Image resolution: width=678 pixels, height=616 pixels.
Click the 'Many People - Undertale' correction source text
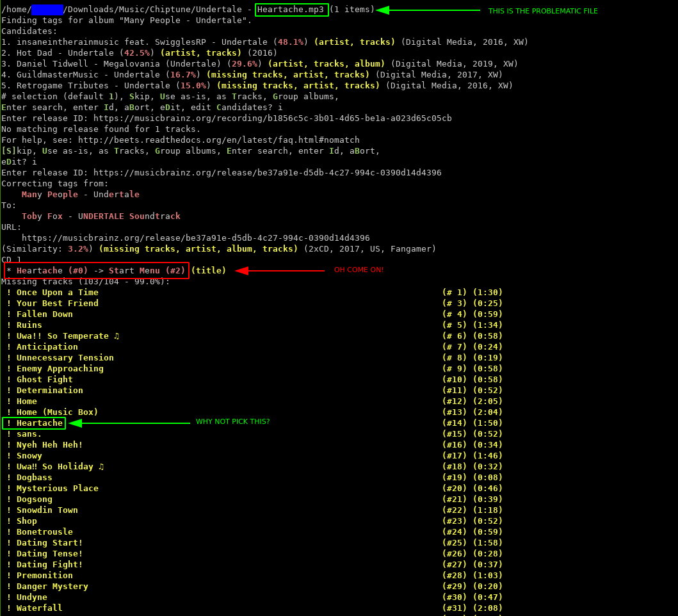tap(81, 194)
